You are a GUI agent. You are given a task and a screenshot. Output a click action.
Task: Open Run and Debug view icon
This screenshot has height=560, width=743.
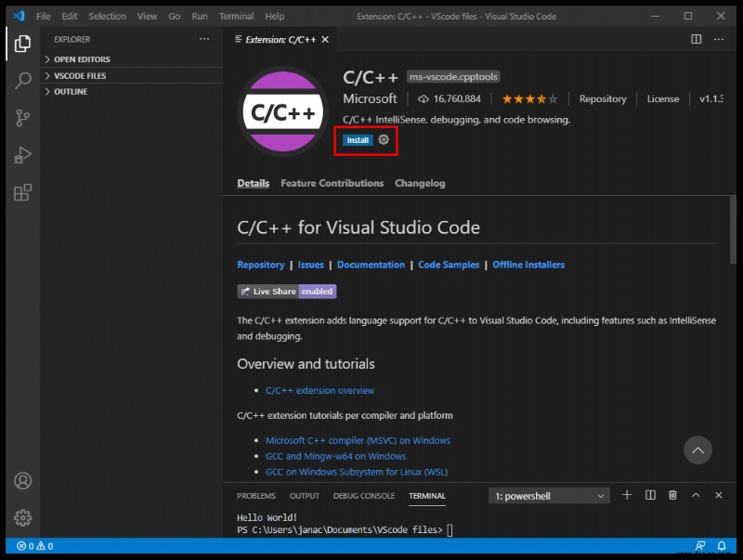(x=22, y=155)
